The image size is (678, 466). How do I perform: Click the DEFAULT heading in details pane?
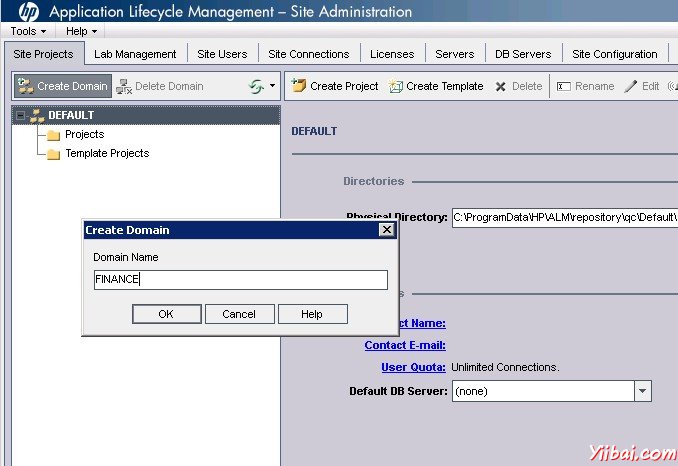(314, 131)
